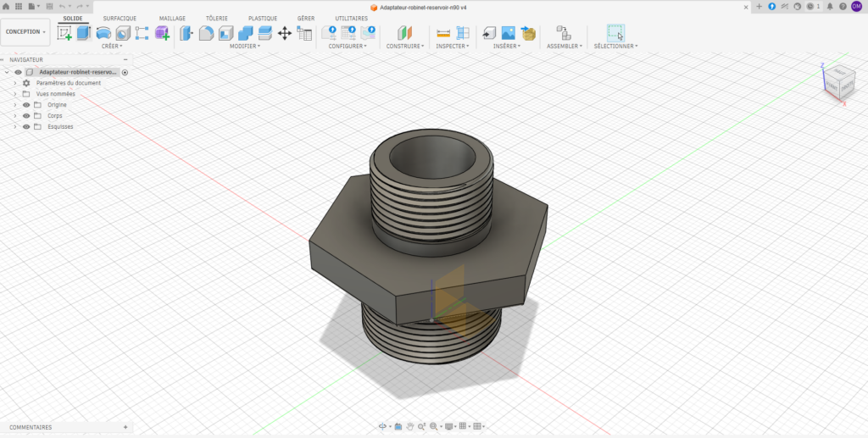Switch to the PLASTIQUE tab
The width and height of the screenshot is (868, 438).
click(263, 19)
